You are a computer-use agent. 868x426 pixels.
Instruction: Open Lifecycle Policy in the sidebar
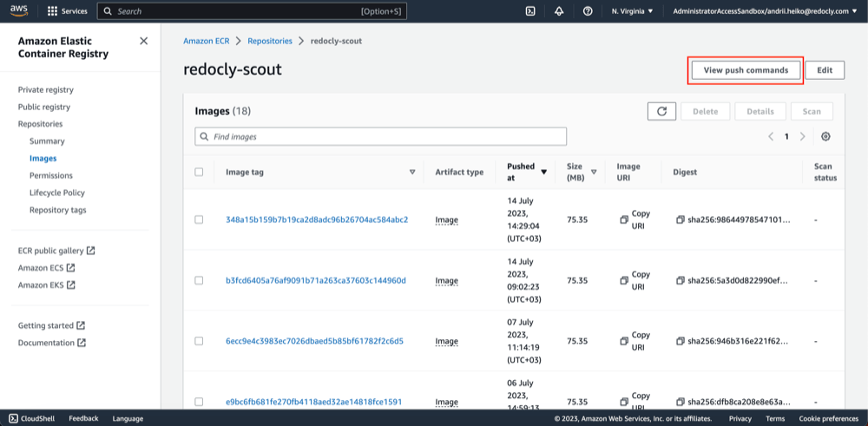57,193
